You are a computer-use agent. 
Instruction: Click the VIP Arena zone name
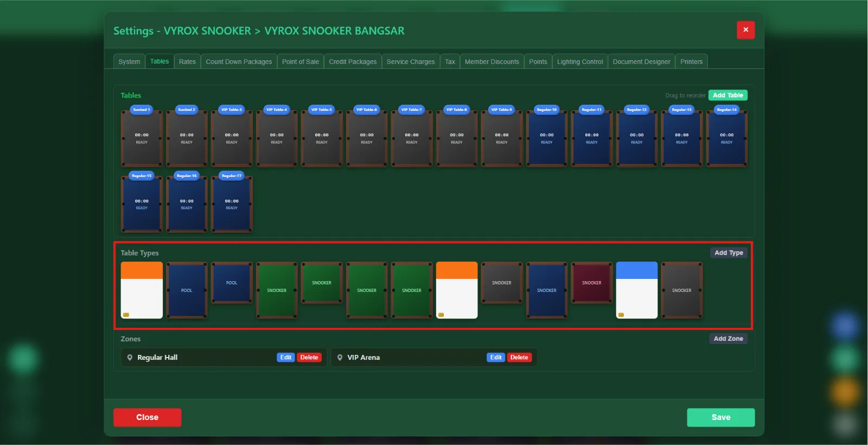tap(363, 358)
